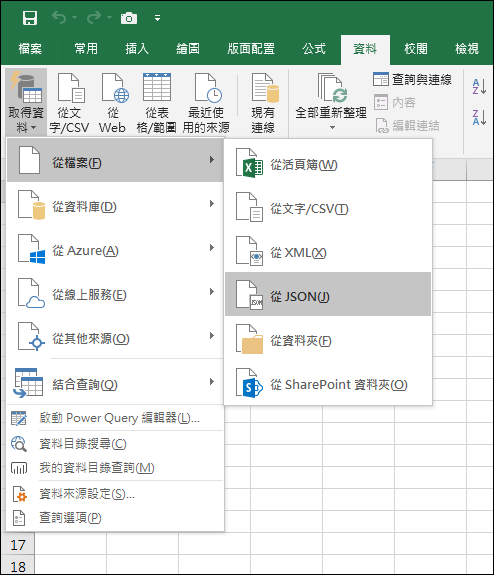Viewport: 494px width, 575px height.
Task: Expand the 全部重新整理 dropdown arrow
Action: (332, 128)
